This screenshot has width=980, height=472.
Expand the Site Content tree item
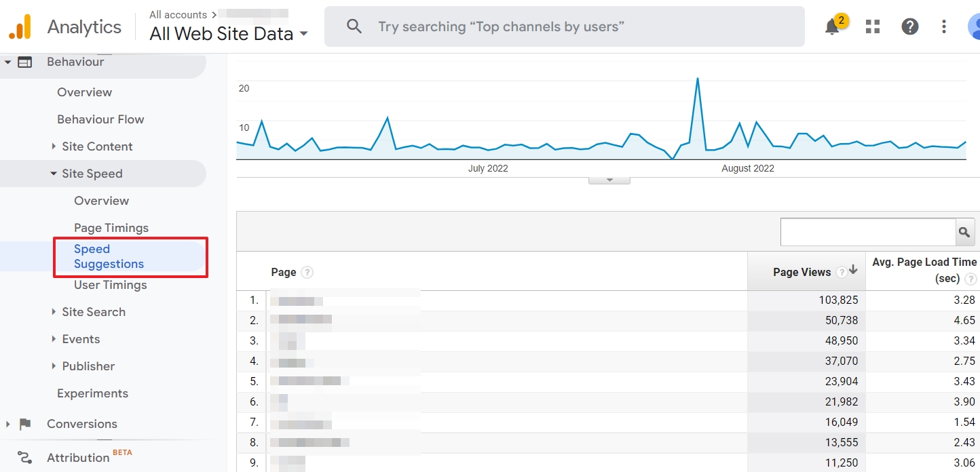coord(54,146)
